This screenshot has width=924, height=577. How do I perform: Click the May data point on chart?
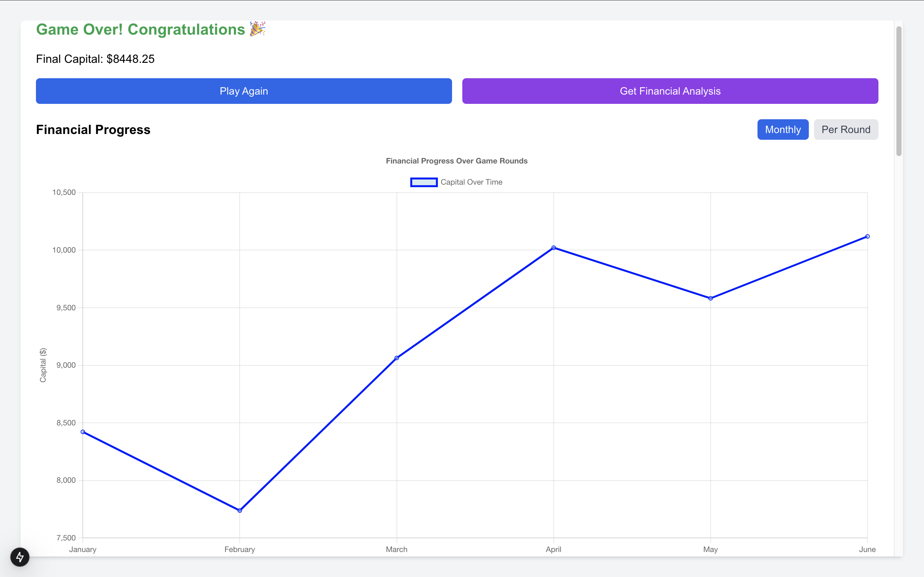pos(711,298)
